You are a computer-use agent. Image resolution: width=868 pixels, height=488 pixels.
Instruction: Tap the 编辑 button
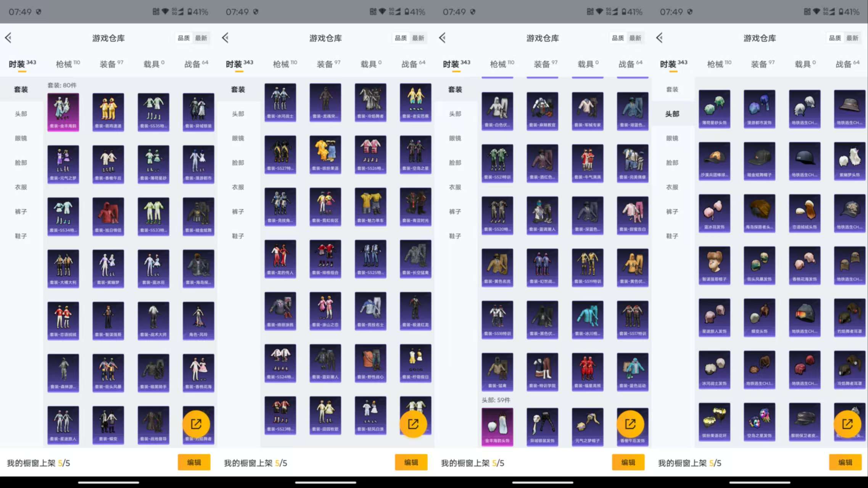(x=194, y=462)
